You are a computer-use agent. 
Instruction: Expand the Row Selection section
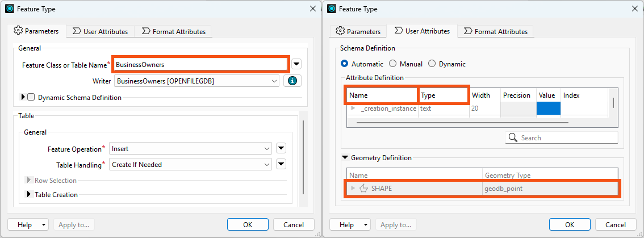click(29, 180)
